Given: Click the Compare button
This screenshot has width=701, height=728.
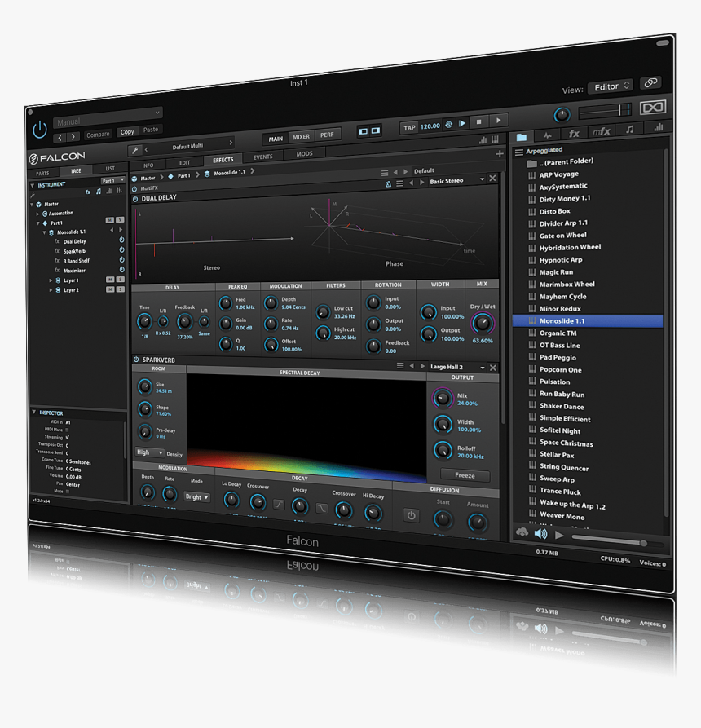Looking at the screenshot, I should [x=98, y=135].
